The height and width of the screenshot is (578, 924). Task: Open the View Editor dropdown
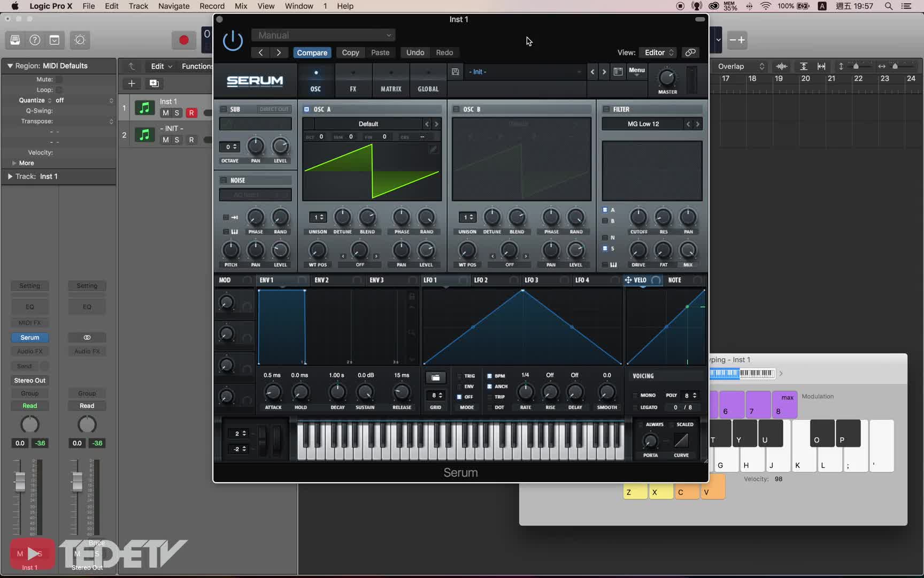pyautogui.click(x=659, y=52)
